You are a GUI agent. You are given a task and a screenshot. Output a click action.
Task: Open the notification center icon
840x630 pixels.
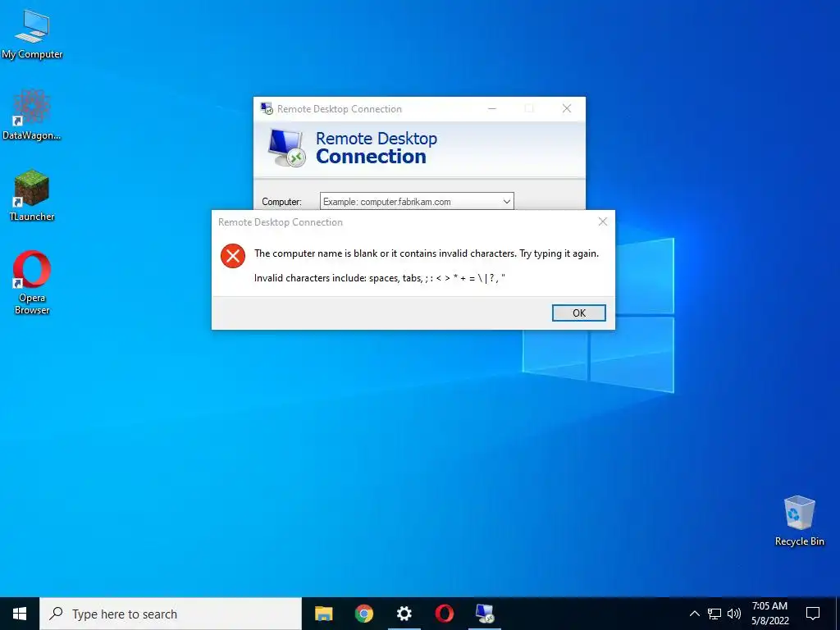click(813, 614)
